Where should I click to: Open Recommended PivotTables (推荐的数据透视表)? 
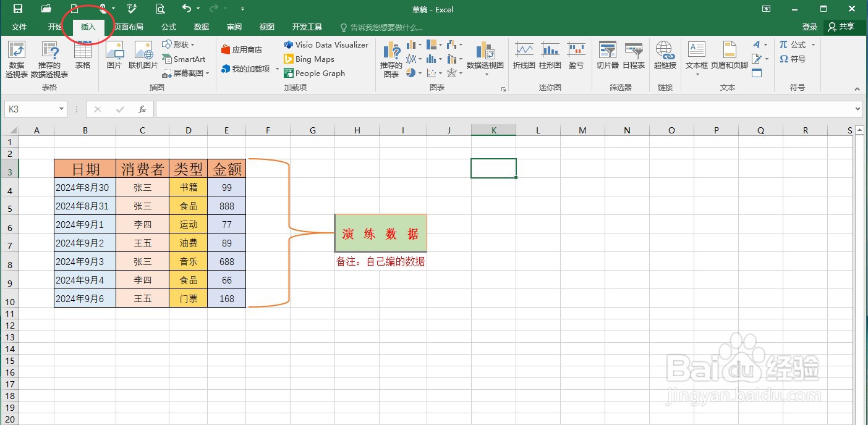click(x=49, y=59)
